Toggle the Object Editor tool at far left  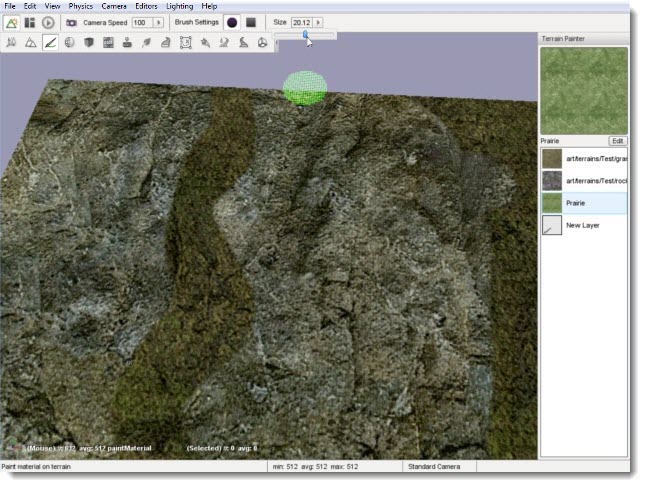pos(11,43)
